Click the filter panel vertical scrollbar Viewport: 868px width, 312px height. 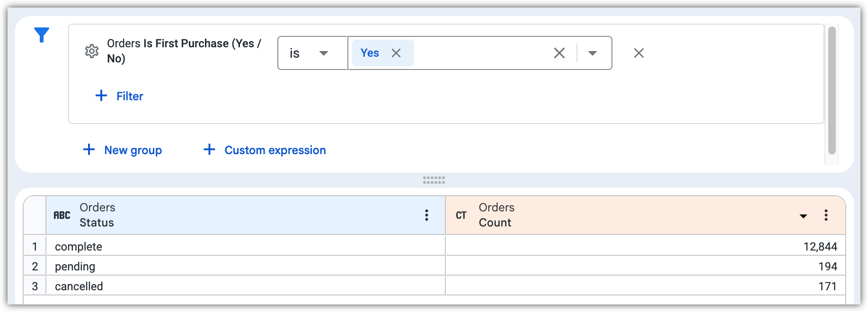click(832, 90)
